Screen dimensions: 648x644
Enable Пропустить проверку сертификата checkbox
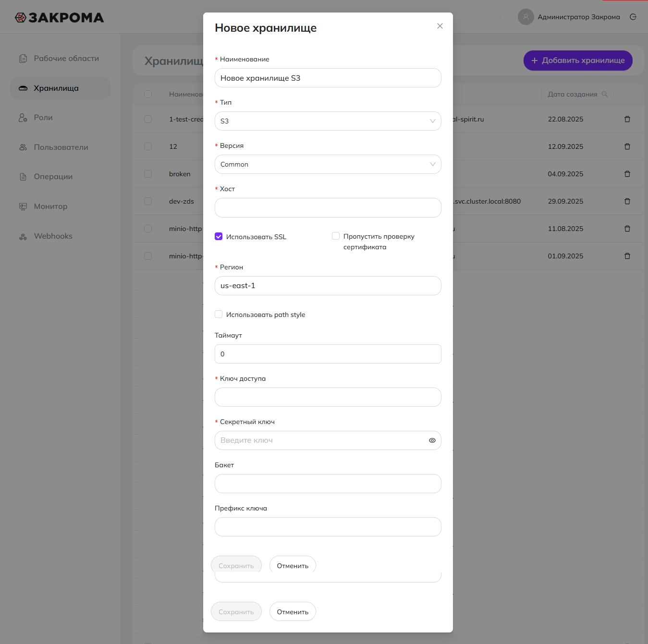336,236
